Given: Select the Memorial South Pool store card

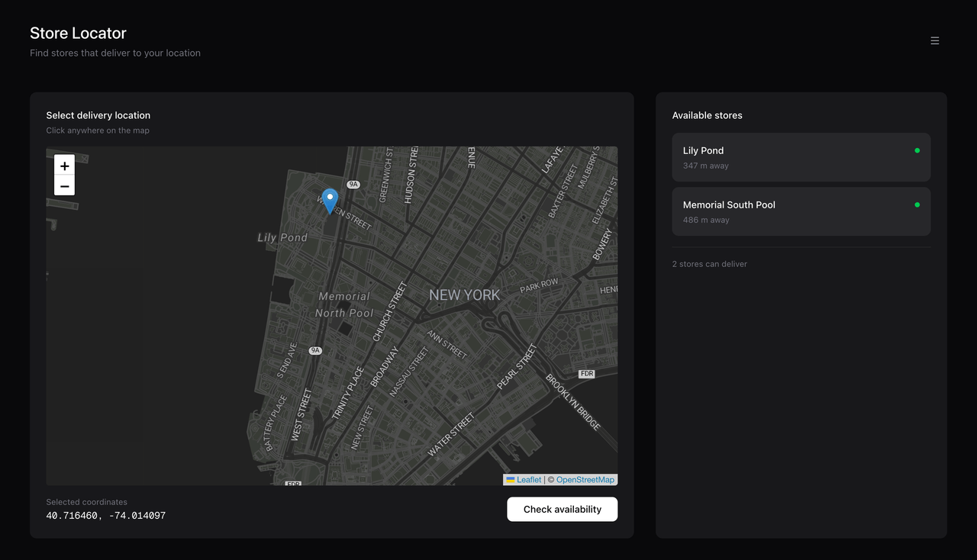Looking at the screenshot, I should (x=801, y=211).
